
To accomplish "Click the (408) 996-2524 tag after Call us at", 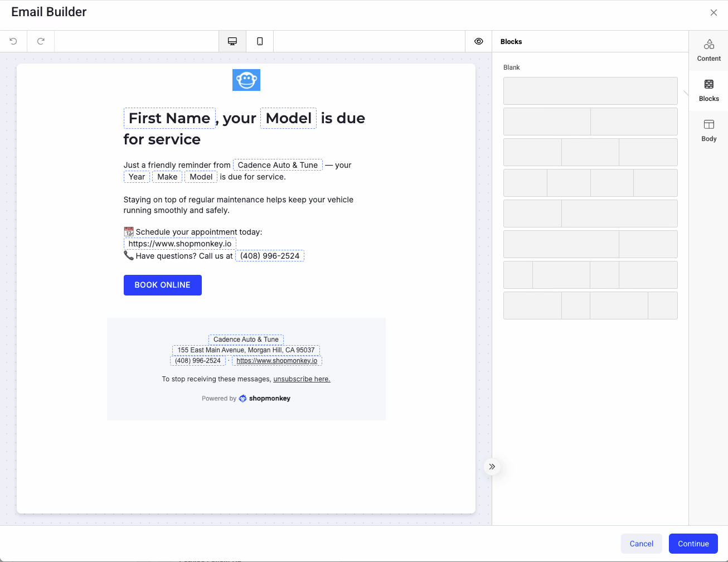I will click(x=270, y=256).
